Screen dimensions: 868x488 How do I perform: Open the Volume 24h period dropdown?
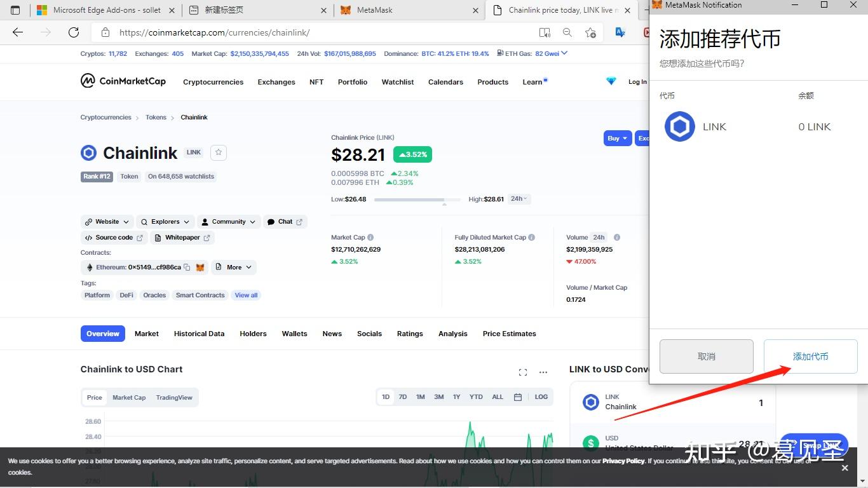pyautogui.click(x=599, y=238)
